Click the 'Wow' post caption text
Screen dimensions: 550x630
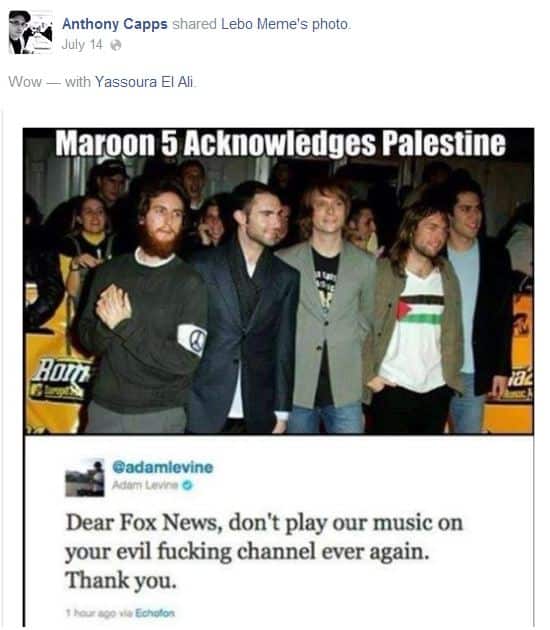pos(25,82)
